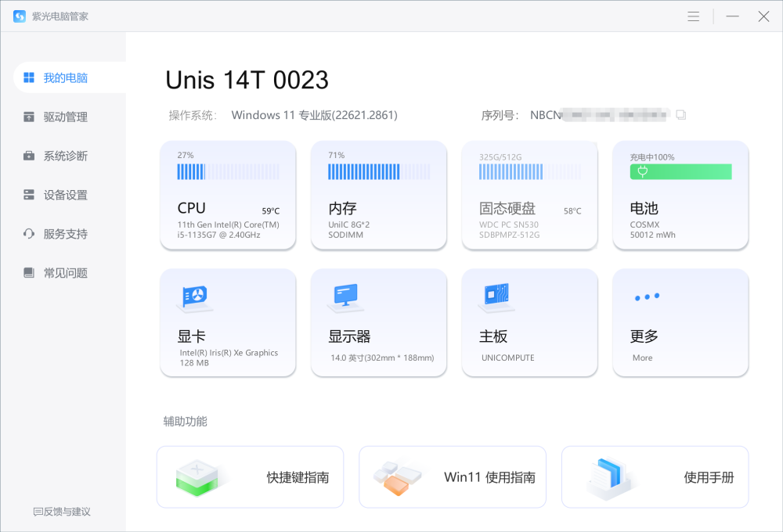Image resolution: width=783 pixels, height=532 pixels.
Task: Click the 14.0 英寸 display size text
Action: click(382, 358)
